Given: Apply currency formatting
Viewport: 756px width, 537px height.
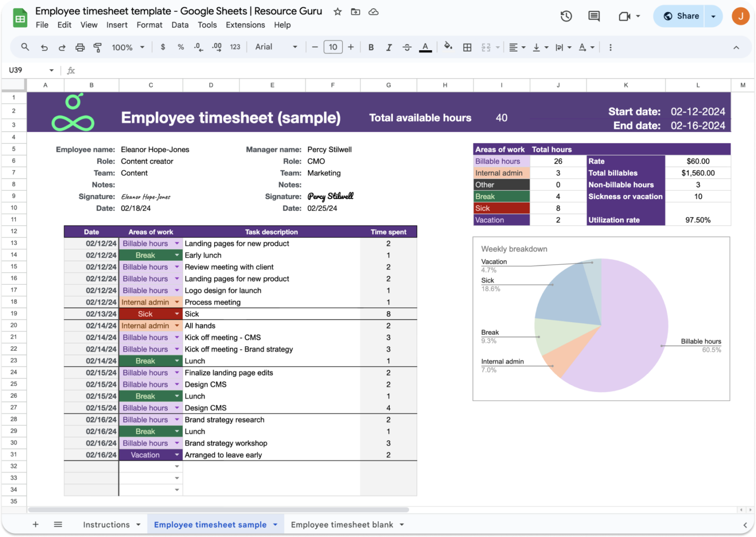Looking at the screenshot, I should coord(163,47).
